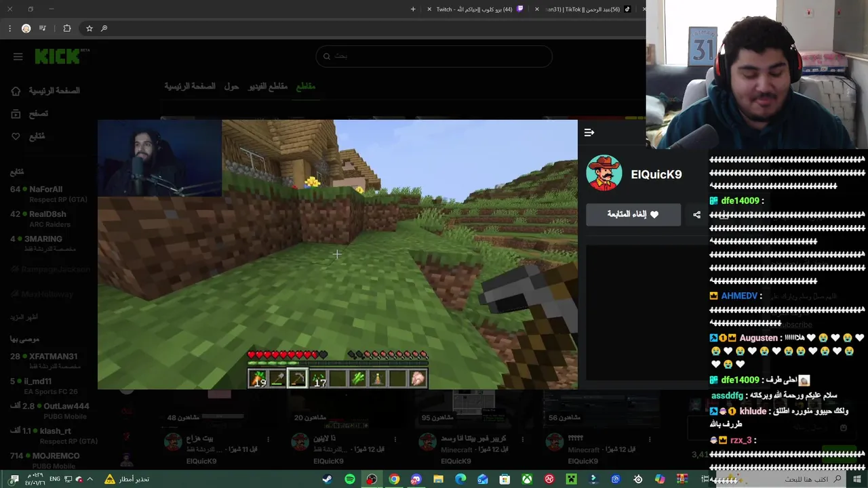The height and width of the screenshot is (488, 868).
Task: Select the مقاطع channel tab
Action: click(x=306, y=86)
